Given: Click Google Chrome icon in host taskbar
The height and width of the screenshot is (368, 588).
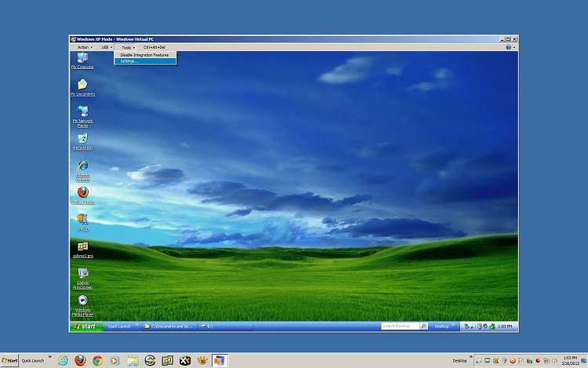Looking at the screenshot, I should tap(97, 360).
